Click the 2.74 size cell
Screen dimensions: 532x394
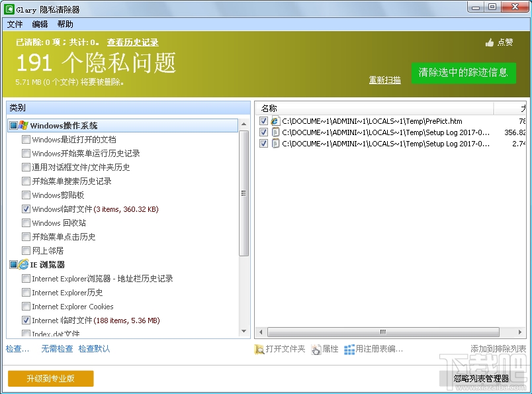pyautogui.click(x=519, y=144)
